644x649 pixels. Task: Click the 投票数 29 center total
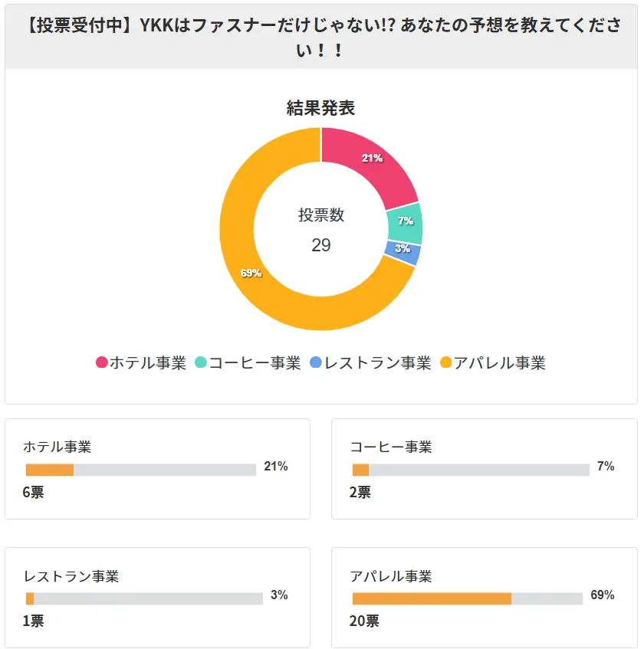(321, 230)
